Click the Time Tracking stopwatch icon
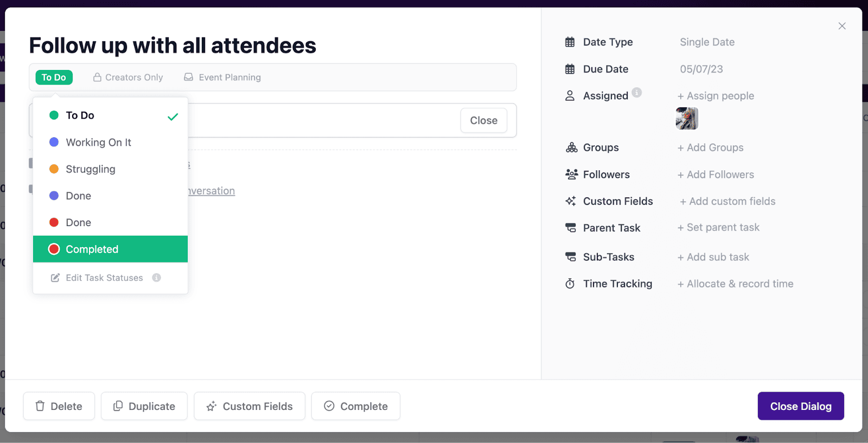 pos(570,284)
